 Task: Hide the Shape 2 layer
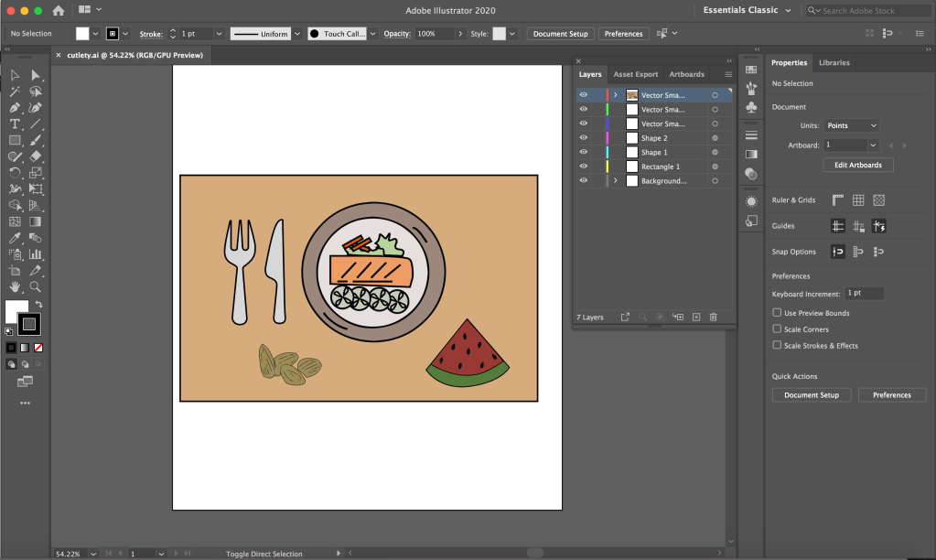point(583,138)
